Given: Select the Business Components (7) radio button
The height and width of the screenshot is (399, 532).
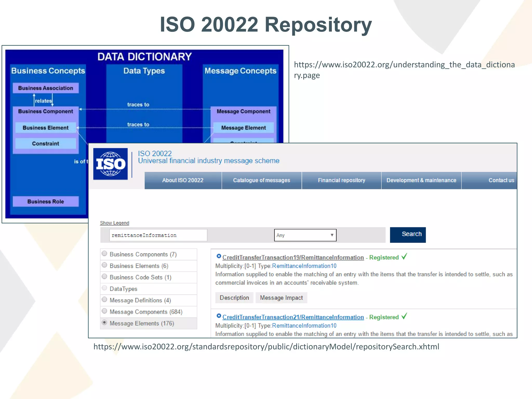Looking at the screenshot, I should [104, 254].
